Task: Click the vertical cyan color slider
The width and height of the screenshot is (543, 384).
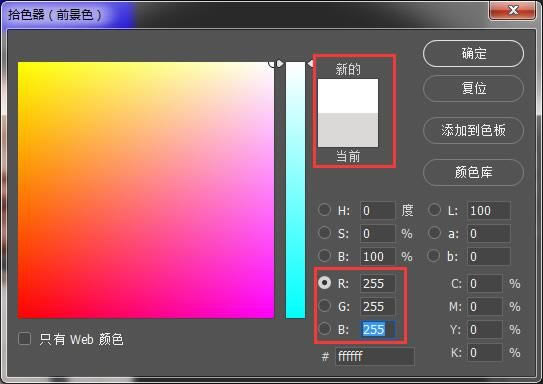Action: click(295, 190)
